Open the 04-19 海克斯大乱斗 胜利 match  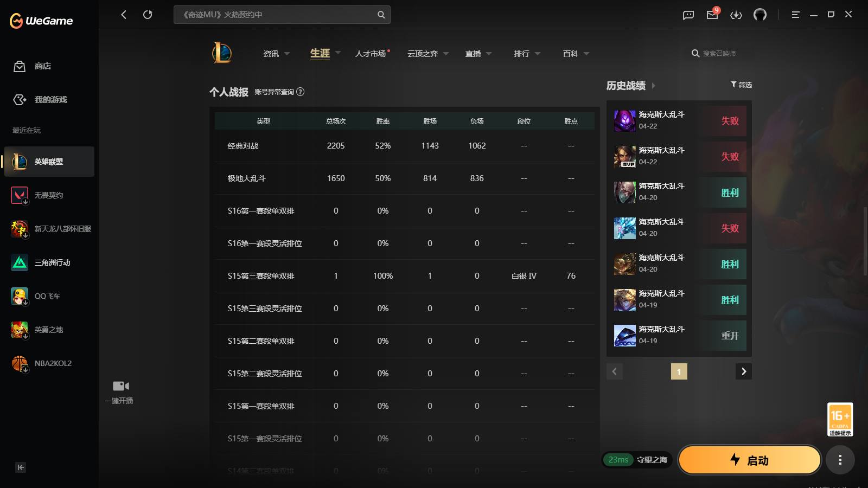pyautogui.click(x=679, y=300)
